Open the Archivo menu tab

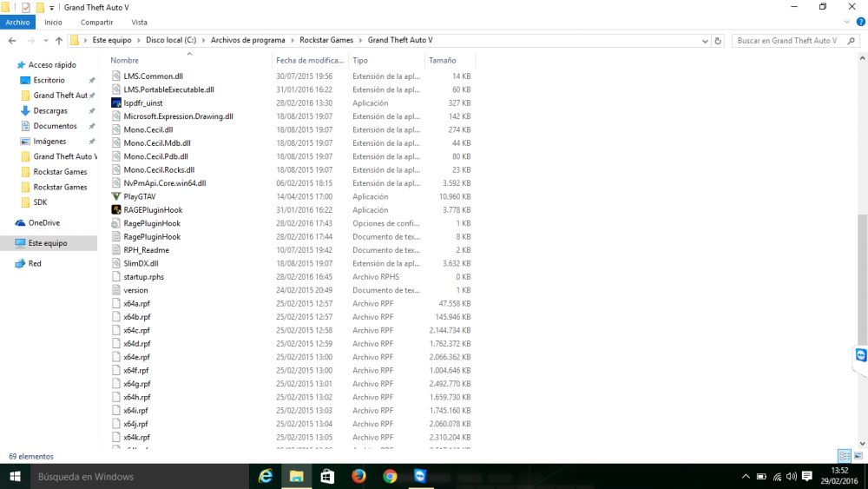[17, 23]
